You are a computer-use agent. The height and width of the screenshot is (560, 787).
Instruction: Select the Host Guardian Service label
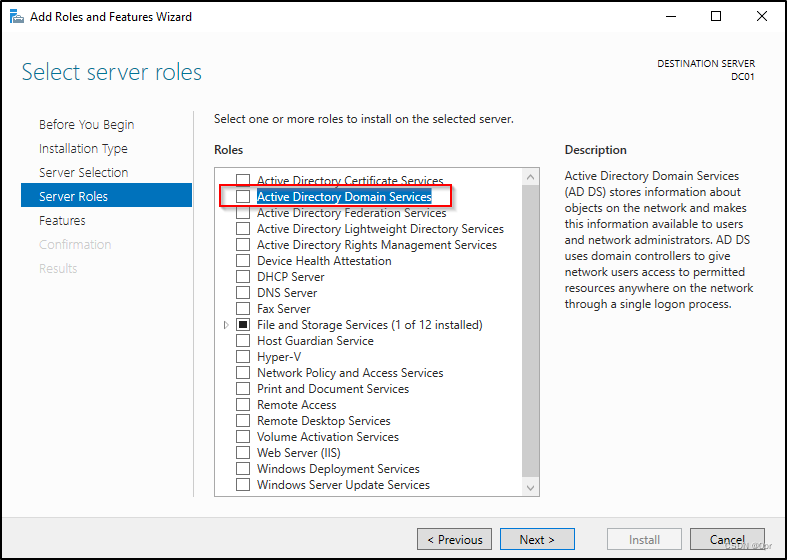pyautogui.click(x=315, y=341)
